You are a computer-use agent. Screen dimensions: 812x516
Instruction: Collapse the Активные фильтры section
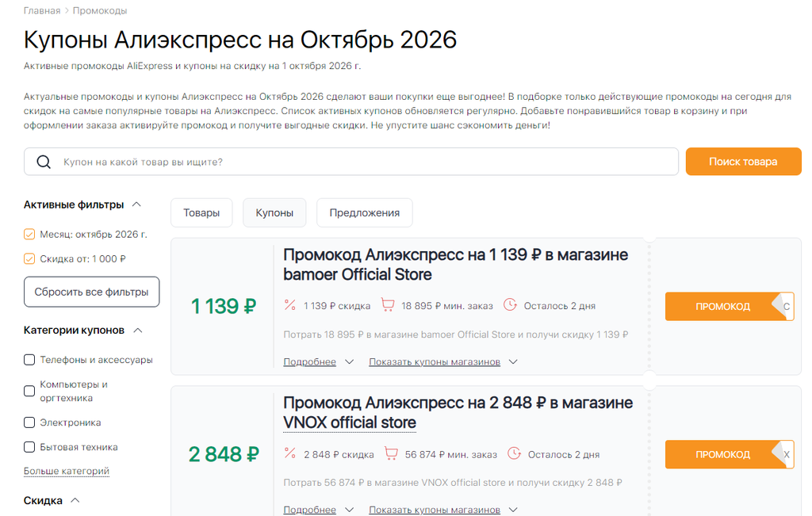click(136, 204)
